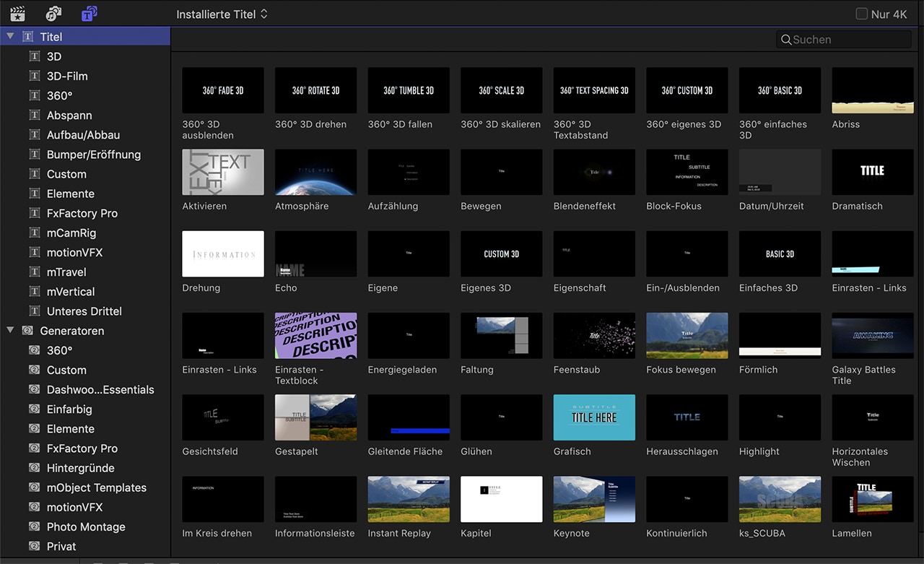The height and width of the screenshot is (564, 924).
Task: Select the Grafisch title thumbnail
Action: (x=594, y=417)
